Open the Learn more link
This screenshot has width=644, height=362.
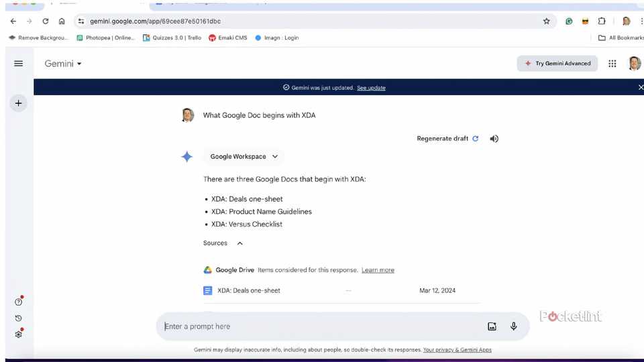pyautogui.click(x=378, y=270)
